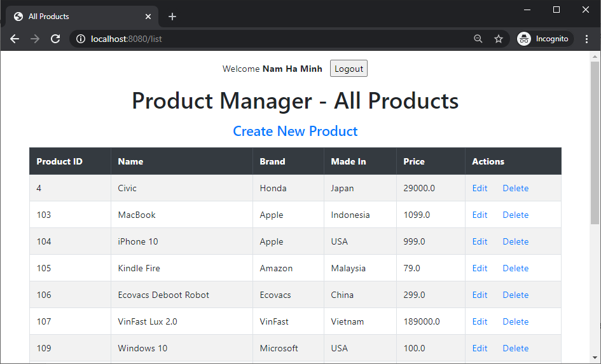Delete the Civic product
This screenshot has width=601, height=364.
tap(516, 188)
